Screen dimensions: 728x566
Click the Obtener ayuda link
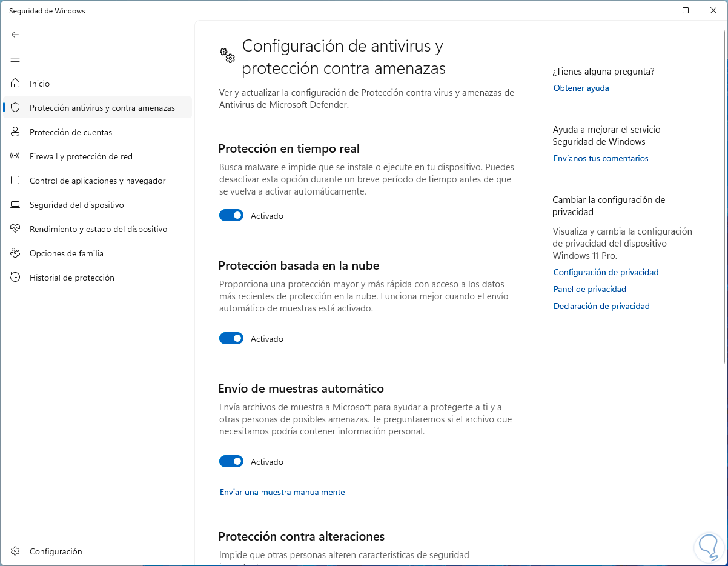(x=581, y=88)
